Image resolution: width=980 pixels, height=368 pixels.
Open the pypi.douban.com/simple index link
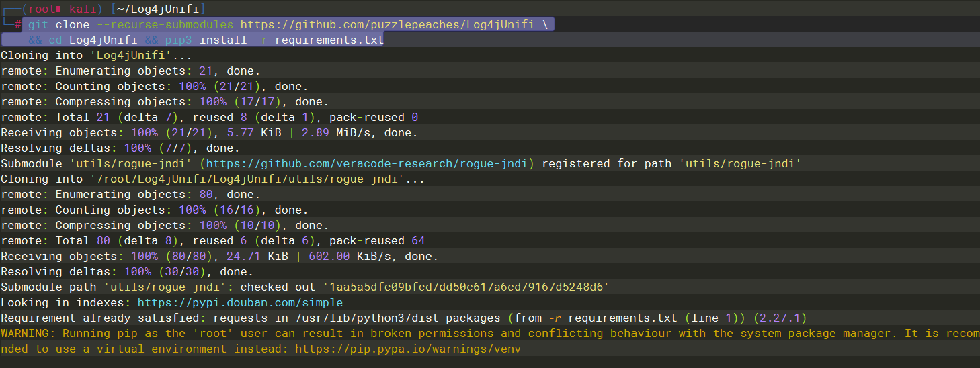tap(240, 303)
